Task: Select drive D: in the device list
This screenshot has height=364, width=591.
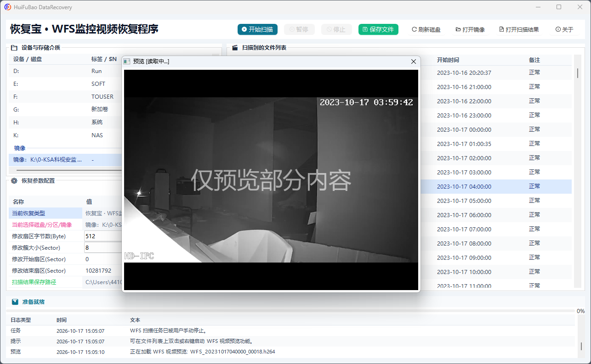Action: (x=65, y=71)
